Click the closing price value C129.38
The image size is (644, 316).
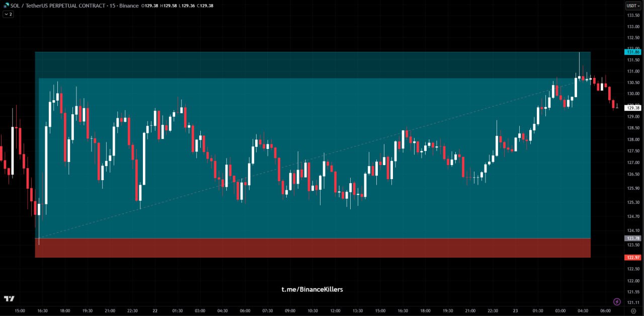click(x=203, y=6)
